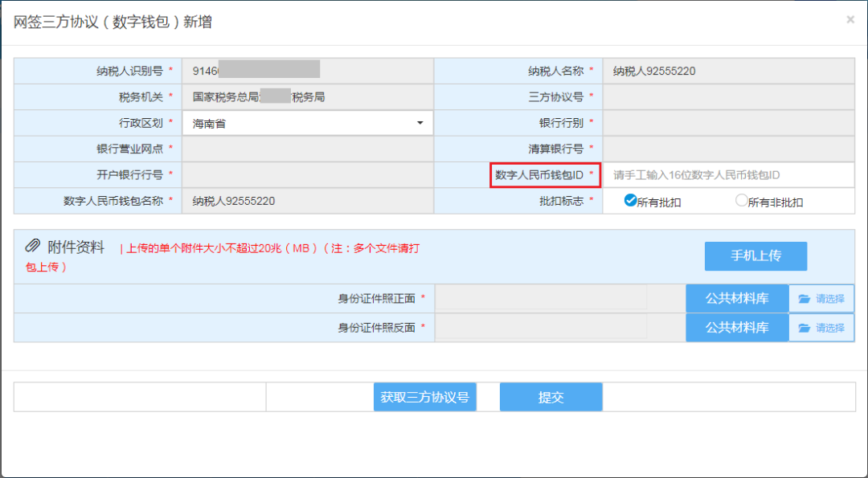Focus the 数字人民币钱包ID input field
The height and width of the screenshot is (478, 868).
727,175
